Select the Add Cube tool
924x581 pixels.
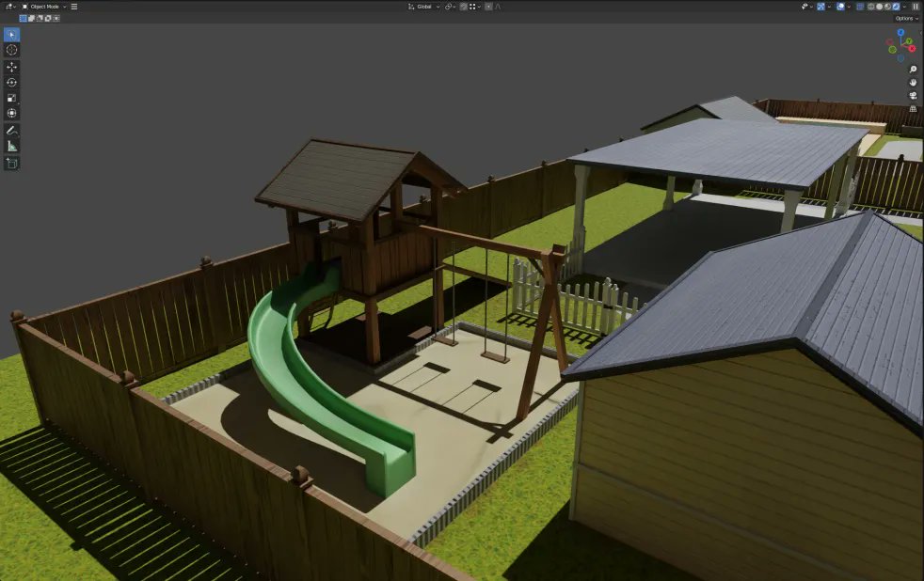[11, 163]
